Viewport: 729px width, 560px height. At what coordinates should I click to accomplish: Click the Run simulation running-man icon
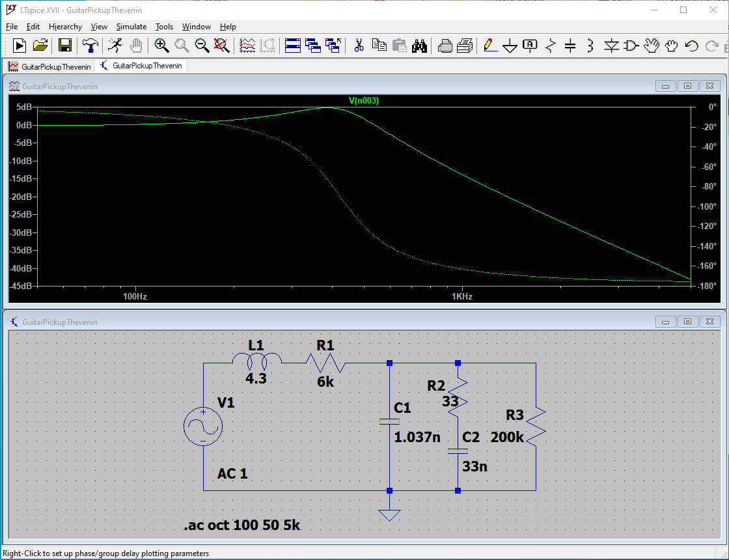(x=115, y=46)
